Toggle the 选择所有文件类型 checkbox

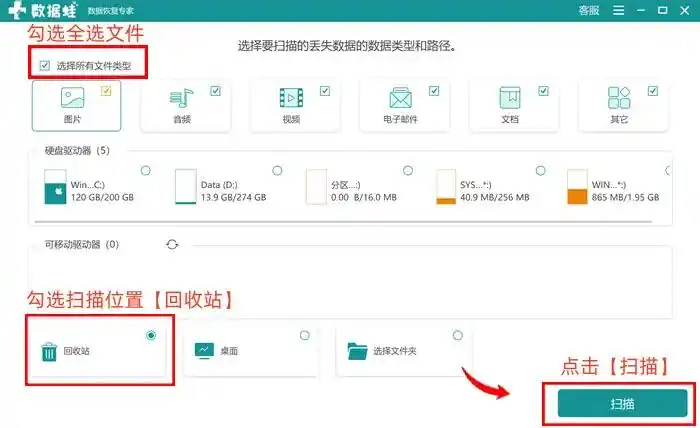45,66
